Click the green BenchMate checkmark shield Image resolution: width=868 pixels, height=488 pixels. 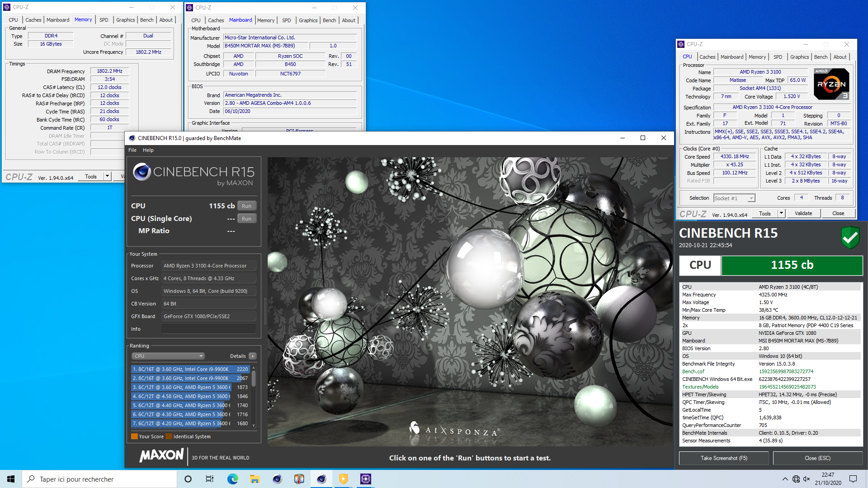coord(850,237)
